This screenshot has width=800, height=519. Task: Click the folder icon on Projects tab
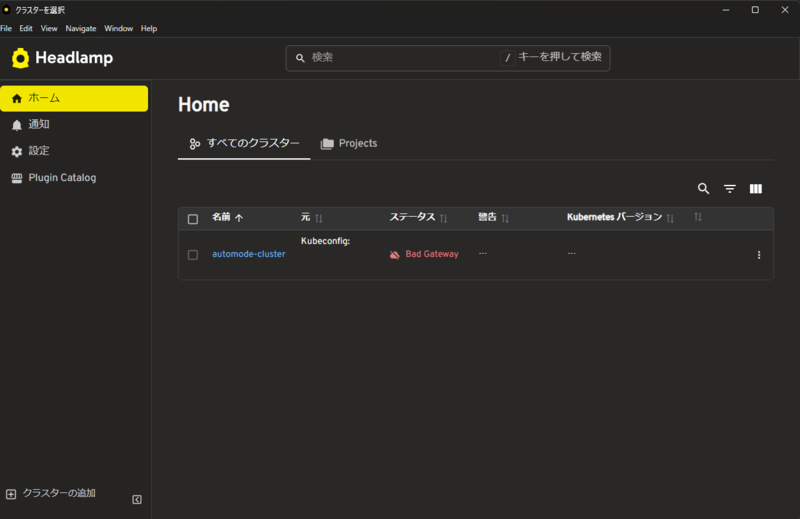click(327, 144)
